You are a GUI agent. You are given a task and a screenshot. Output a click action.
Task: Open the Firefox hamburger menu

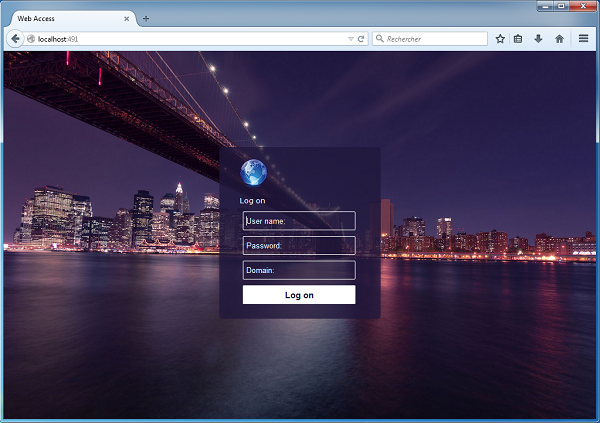[584, 39]
